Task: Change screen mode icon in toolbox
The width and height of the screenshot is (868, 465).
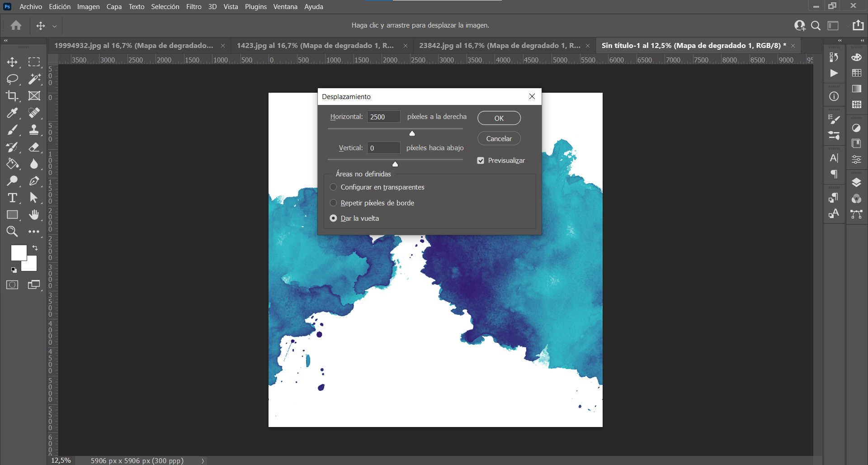Action: coord(34,285)
